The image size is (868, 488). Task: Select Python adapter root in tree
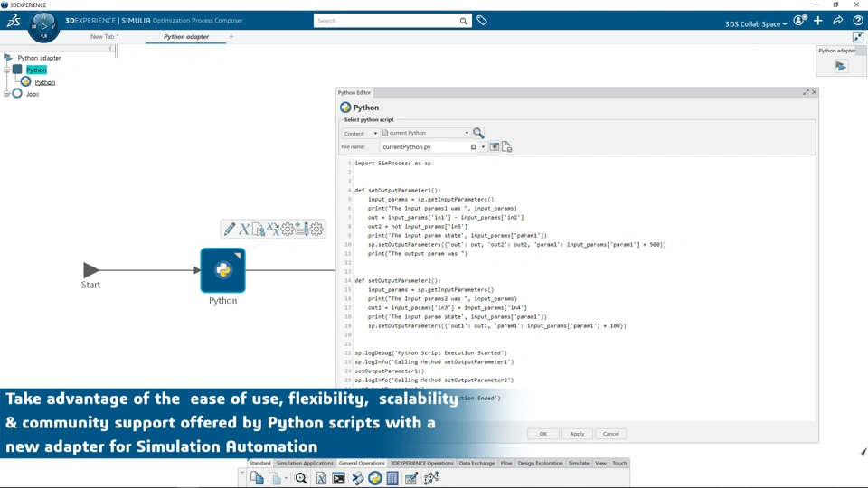click(x=39, y=58)
